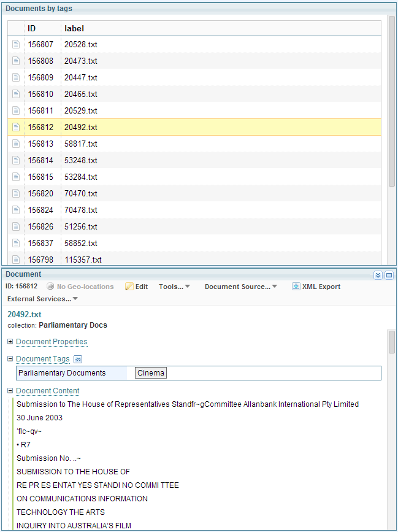Maximize the Document panel using window icon
This screenshot has width=398, height=532.
pos(389,276)
